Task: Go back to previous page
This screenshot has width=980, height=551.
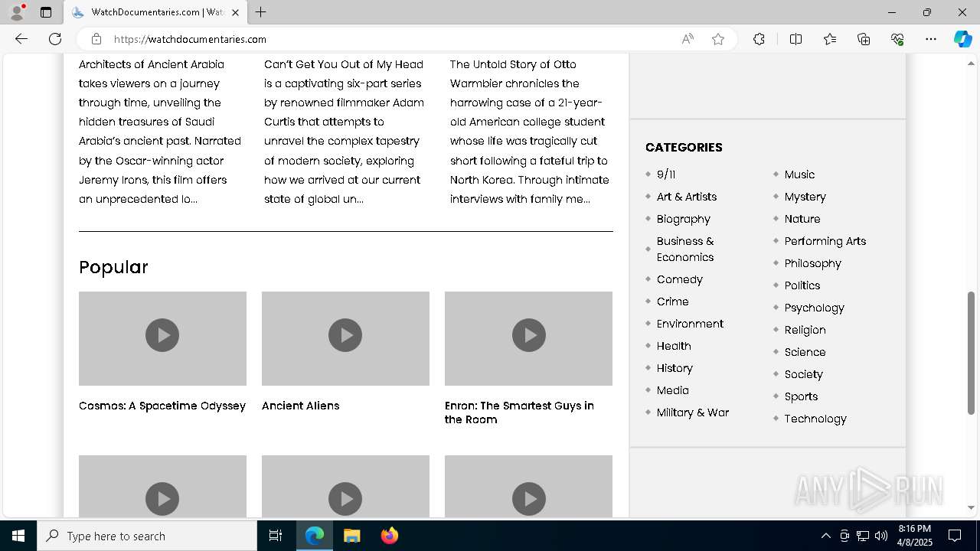Action: pyautogui.click(x=21, y=39)
